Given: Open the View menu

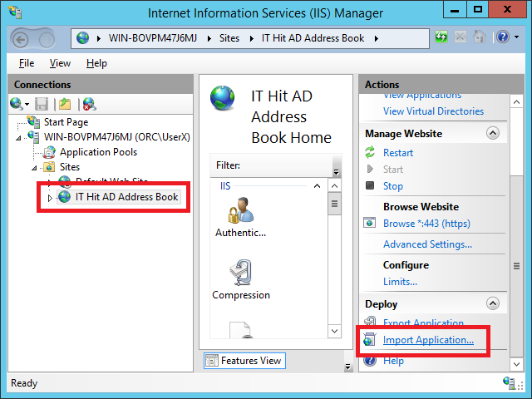Looking at the screenshot, I should pos(60,63).
